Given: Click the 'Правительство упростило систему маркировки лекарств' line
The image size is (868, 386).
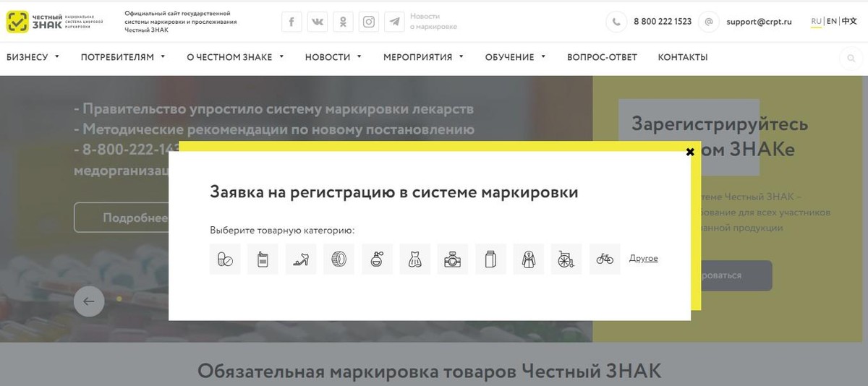Looking at the screenshot, I should coord(274,109).
